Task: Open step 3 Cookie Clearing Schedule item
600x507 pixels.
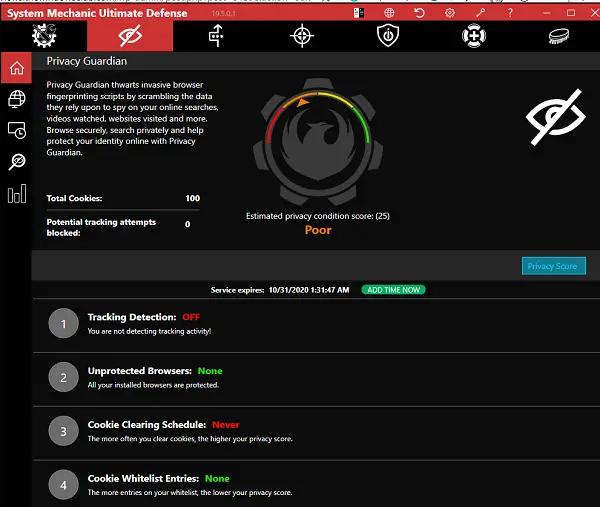Action: (316, 432)
